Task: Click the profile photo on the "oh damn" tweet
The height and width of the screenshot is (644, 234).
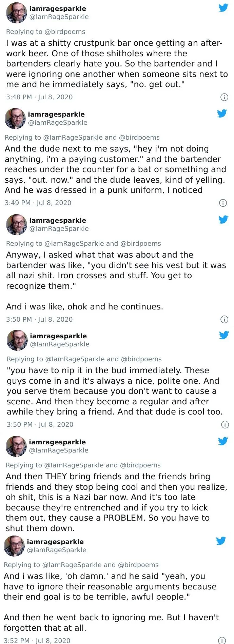Action: click(x=14, y=546)
